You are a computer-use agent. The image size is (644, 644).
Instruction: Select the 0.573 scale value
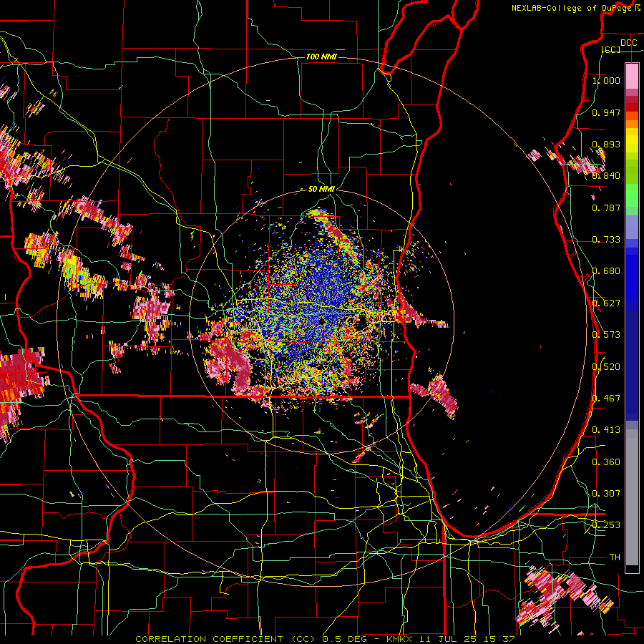(606, 335)
